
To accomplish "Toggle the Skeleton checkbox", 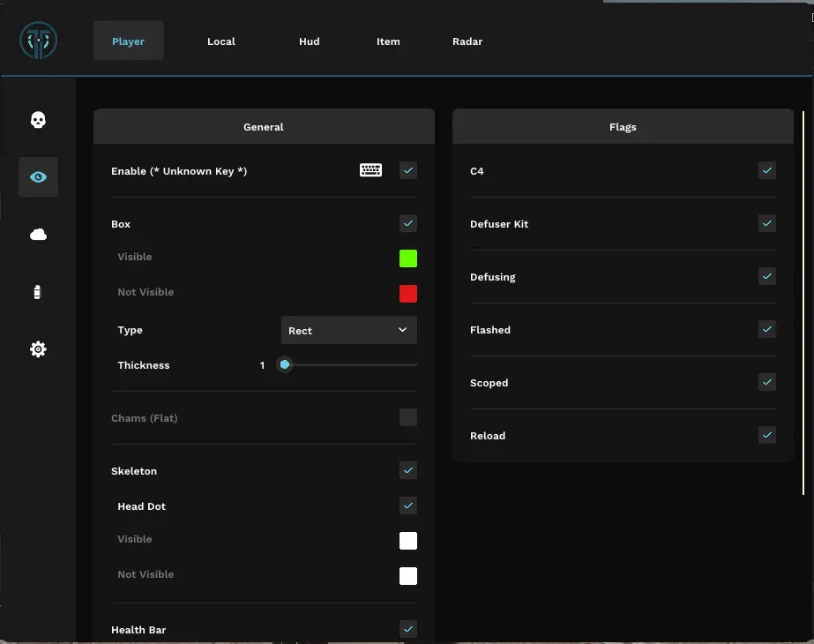I will tap(408, 470).
